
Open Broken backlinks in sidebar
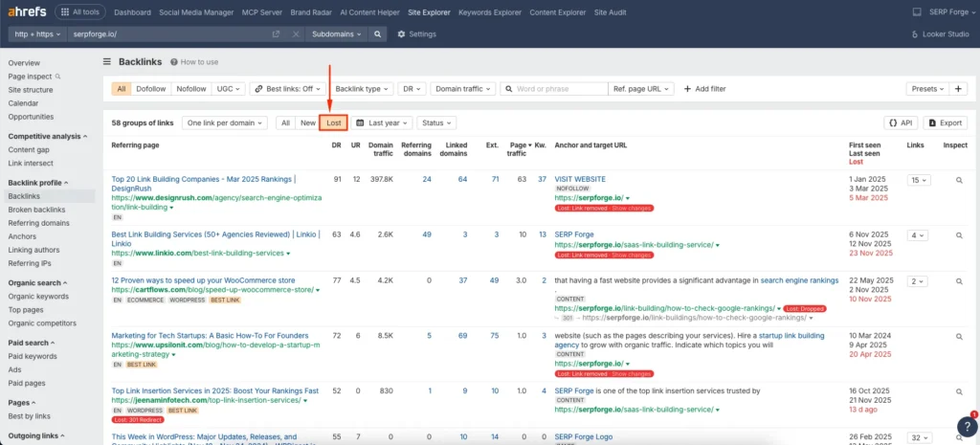pos(36,210)
